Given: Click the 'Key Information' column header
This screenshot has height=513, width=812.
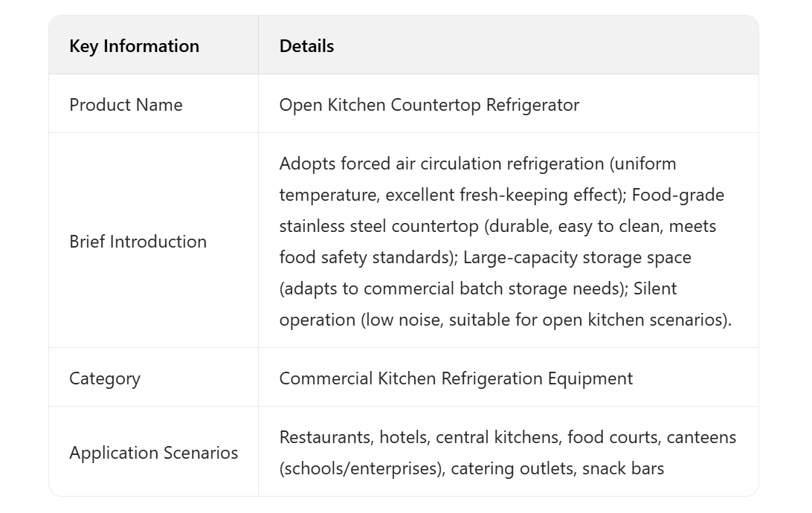Looking at the screenshot, I should (x=134, y=46).
